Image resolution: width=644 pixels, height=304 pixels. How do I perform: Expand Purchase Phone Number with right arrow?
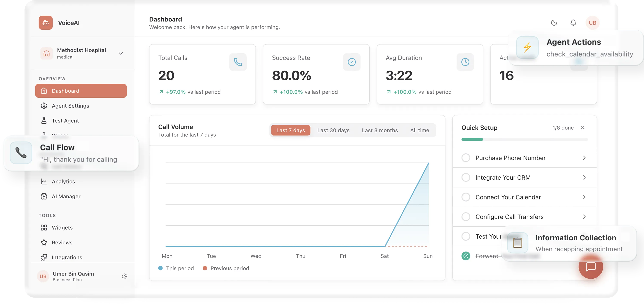tap(584, 158)
